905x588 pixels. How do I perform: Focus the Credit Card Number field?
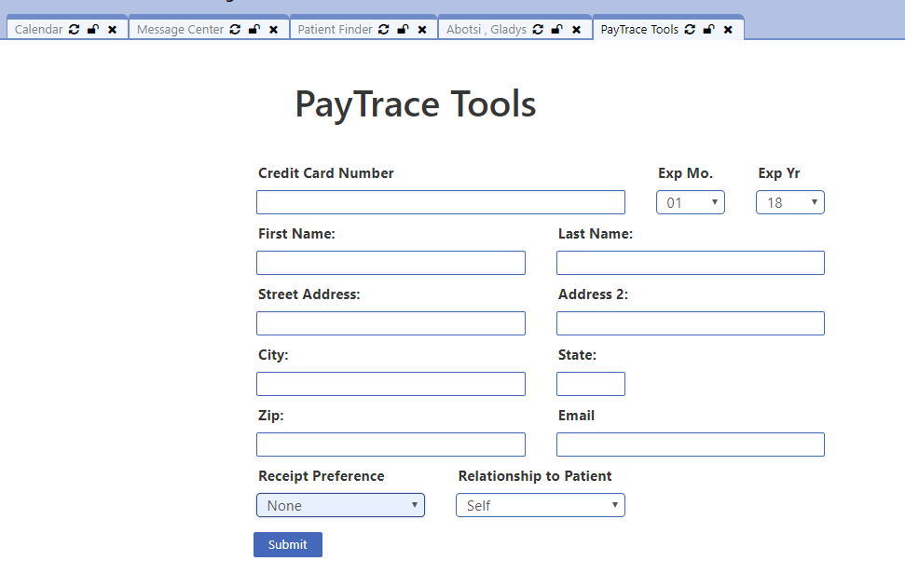(441, 202)
